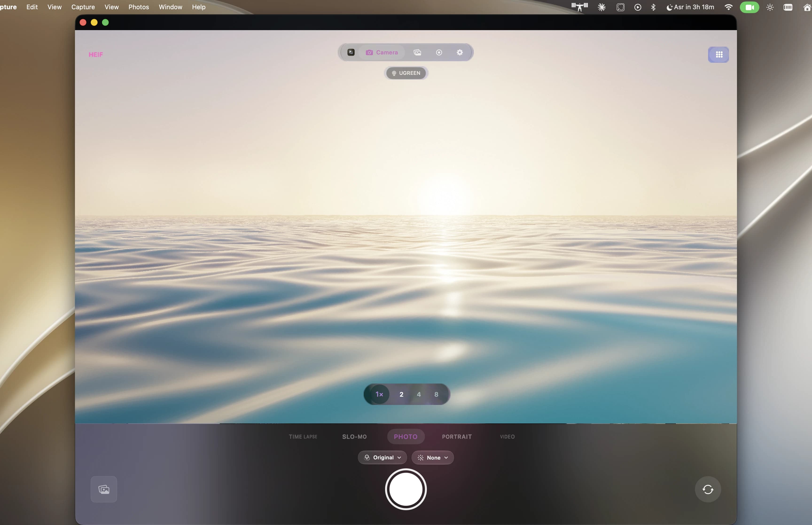Click the camera lens app icon in top toolbar
The image size is (812, 525).
coord(351,52)
